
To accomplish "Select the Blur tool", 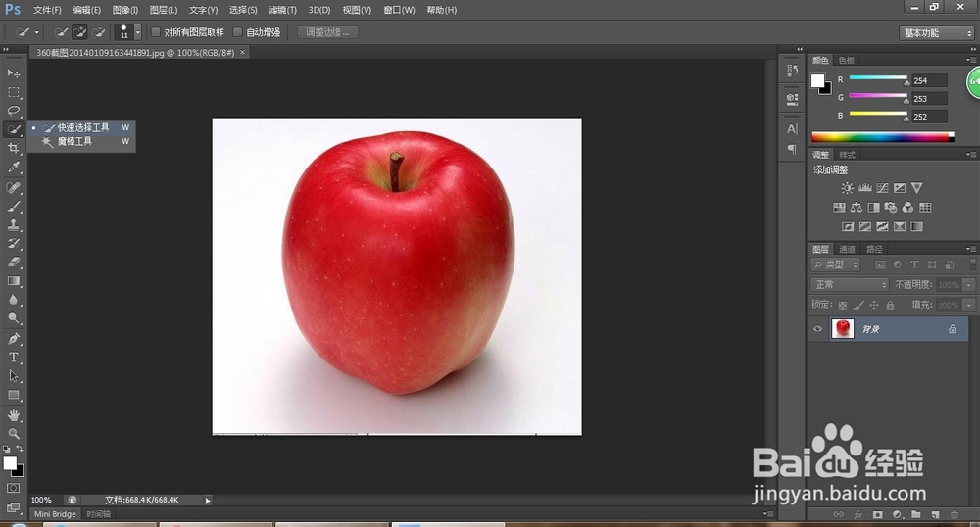I will click(x=13, y=300).
